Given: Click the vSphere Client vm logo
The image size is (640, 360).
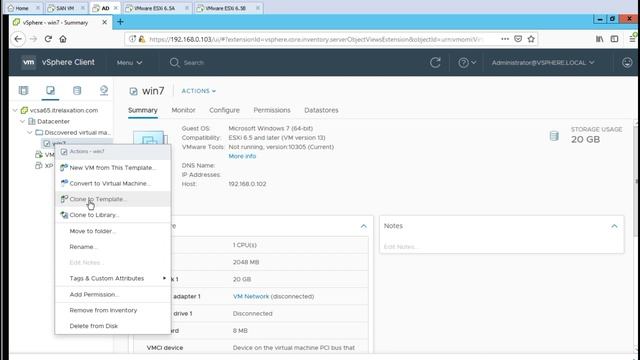Looking at the screenshot, I should click(x=29, y=62).
